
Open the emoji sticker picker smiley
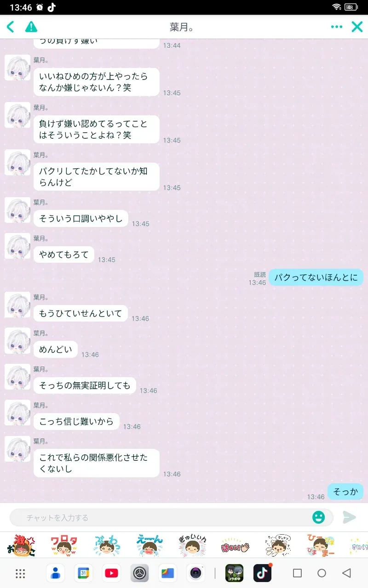coord(318,517)
